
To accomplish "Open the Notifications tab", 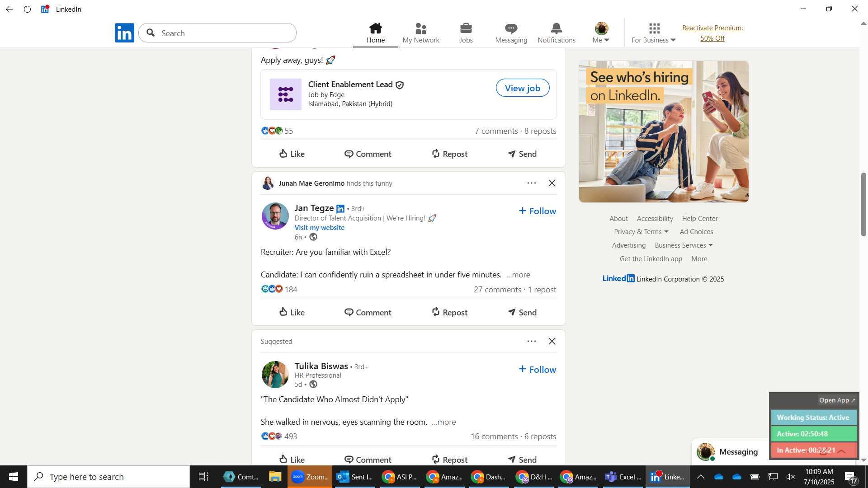I will tap(556, 33).
